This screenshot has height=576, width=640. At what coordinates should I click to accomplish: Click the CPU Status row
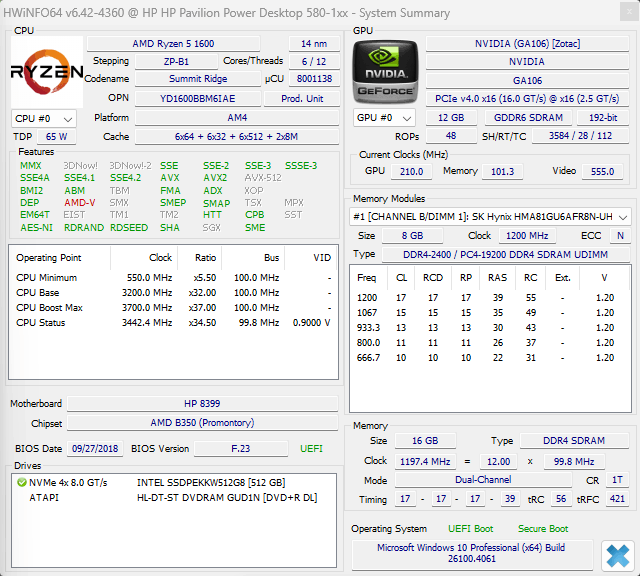coord(173,323)
